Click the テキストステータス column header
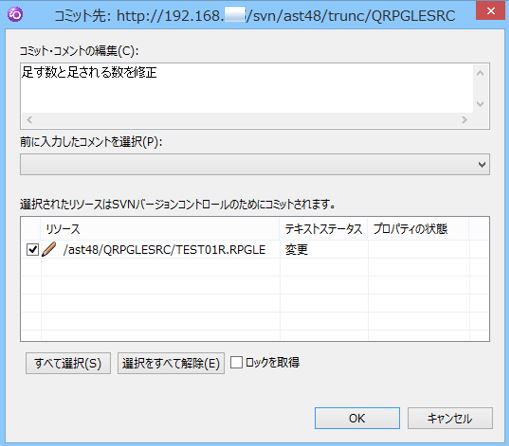The height and width of the screenshot is (446, 509). coord(323,229)
